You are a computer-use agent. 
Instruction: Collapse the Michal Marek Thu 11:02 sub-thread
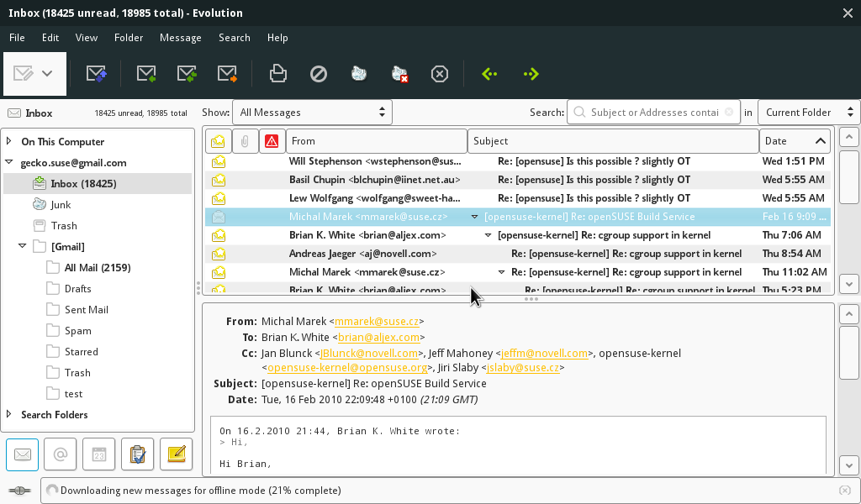pos(501,272)
